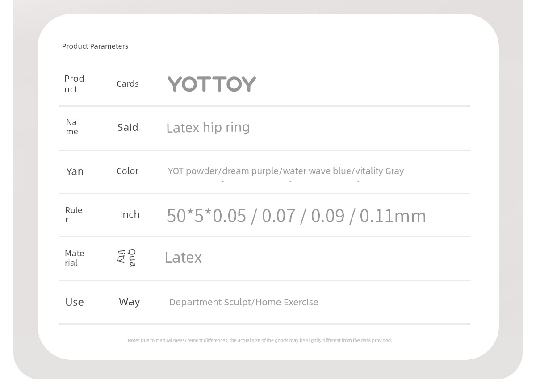The width and height of the screenshot is (536, 392).
Task: Click the Use row label
Action: click(75, 302)
